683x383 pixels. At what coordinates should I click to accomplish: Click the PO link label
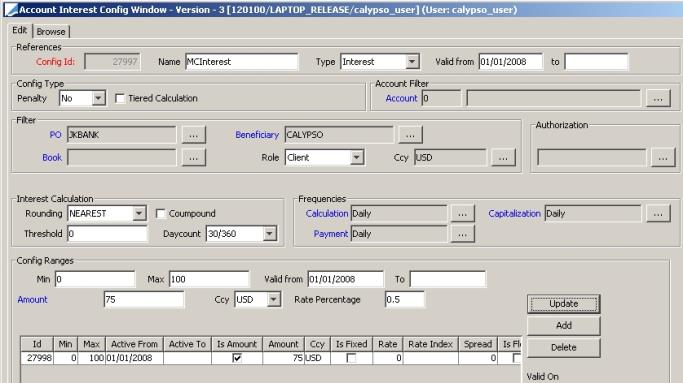click(x=55, y=135)
